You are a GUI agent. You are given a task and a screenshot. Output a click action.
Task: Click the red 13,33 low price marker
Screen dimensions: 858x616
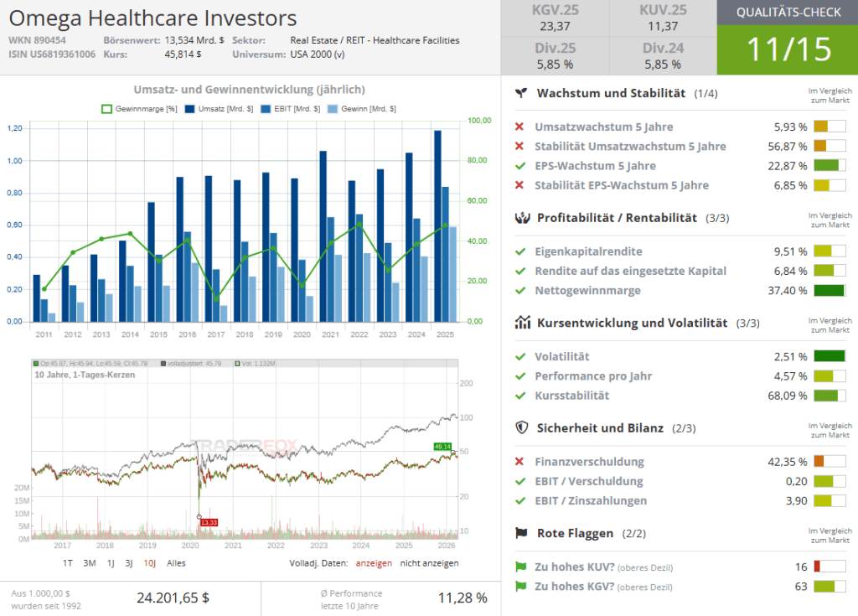(x=209, y=523)
